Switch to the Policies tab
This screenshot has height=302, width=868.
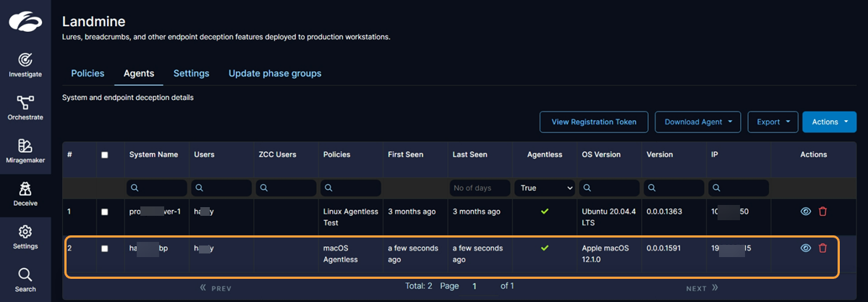pos(88,74)
